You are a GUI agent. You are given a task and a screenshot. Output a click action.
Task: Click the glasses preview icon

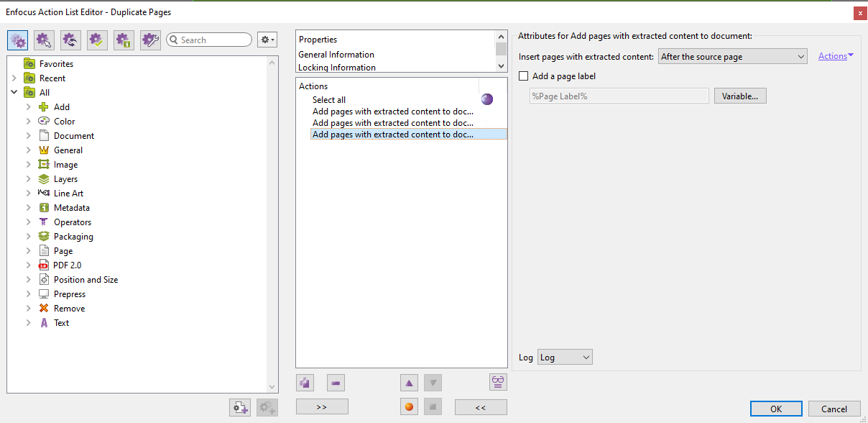[x=498, y=382]
